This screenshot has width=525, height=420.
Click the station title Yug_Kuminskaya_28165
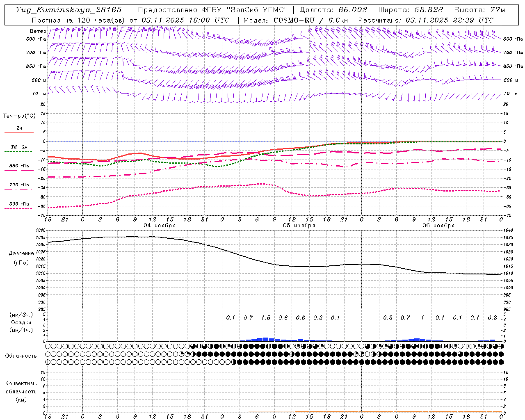pyautogui.click(x=68, y=10)
